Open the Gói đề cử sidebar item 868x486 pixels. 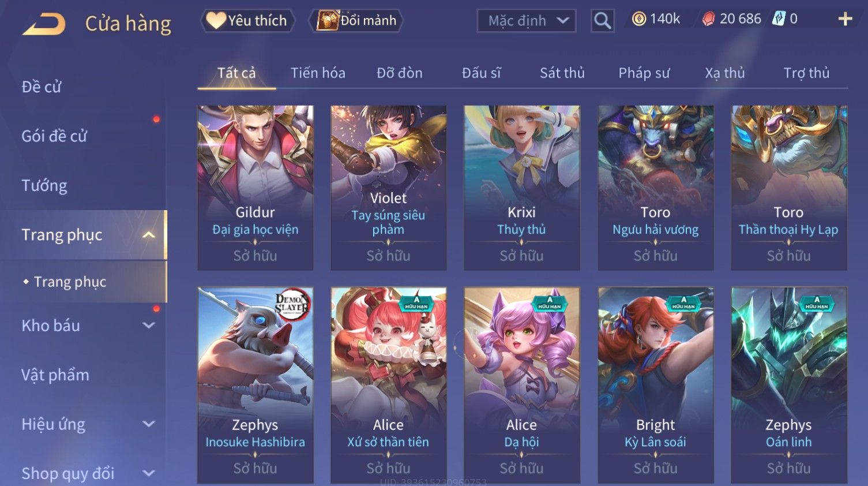coord(54,136)
